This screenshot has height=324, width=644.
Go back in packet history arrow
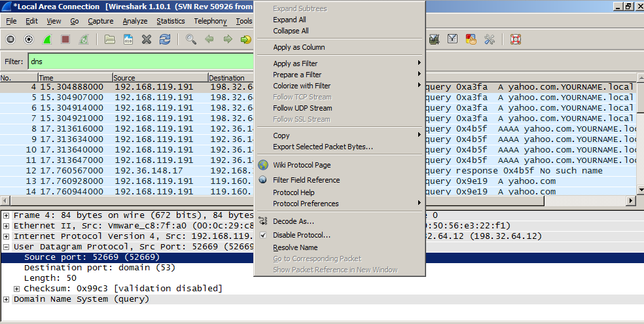tap(209, 39)
